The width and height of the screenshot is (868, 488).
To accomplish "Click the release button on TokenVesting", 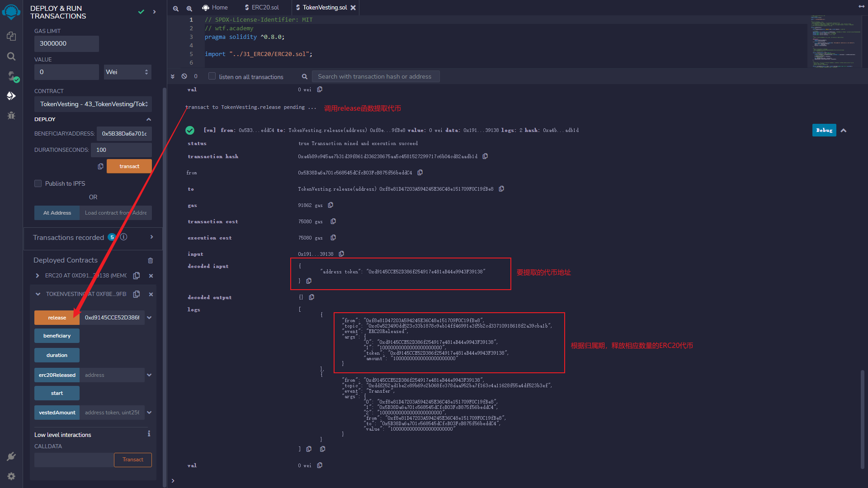I will 57,317.
